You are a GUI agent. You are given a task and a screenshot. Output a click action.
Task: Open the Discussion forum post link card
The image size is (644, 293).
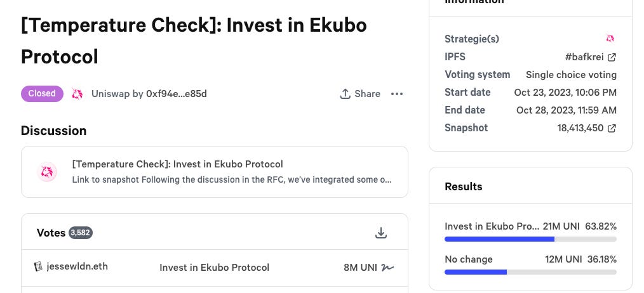214,172
